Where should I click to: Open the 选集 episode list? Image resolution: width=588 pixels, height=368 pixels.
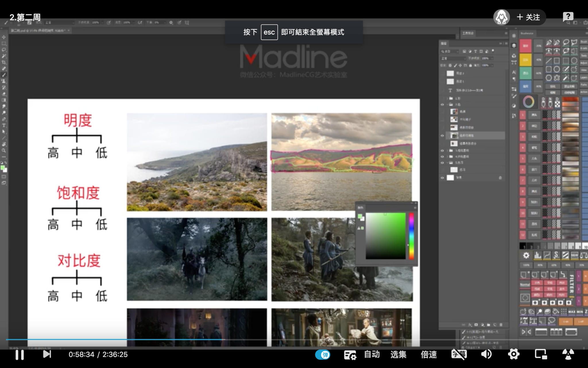[x=398, y=354]
